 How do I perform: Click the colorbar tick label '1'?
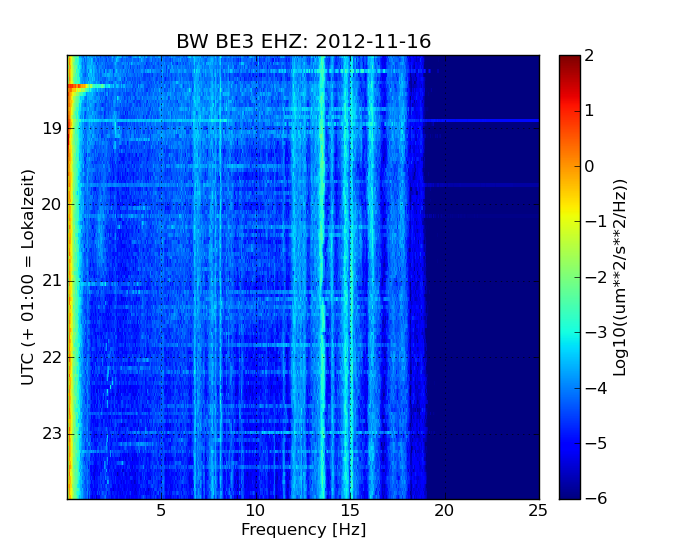click(589, 111)
